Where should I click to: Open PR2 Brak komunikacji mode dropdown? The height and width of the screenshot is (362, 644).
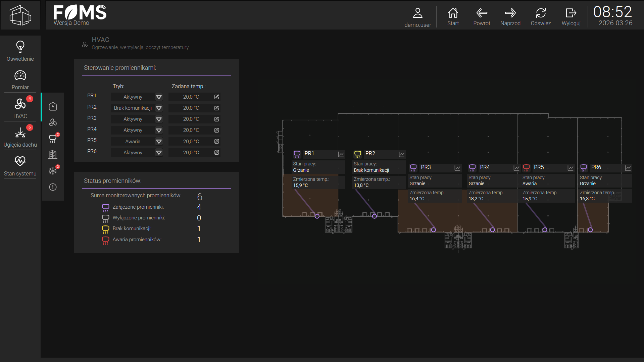click(x=159, y=108)
